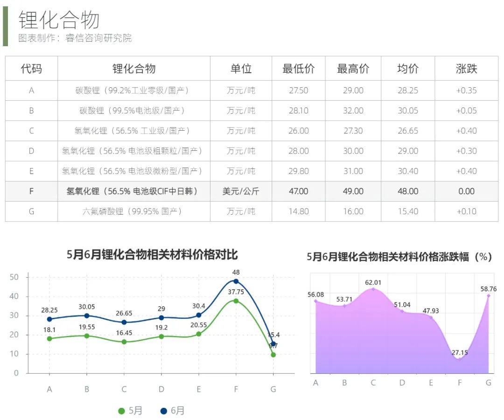Click the green data point labeled 37.75
Viewport: 504px width, 420px height.
(x=236, y=301)
